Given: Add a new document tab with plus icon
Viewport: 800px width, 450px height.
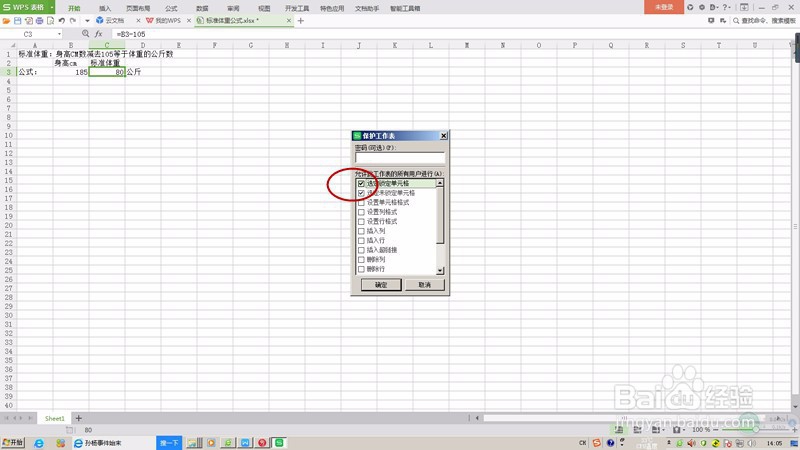Looking at the screenshot, I should [x=301, y=21].
